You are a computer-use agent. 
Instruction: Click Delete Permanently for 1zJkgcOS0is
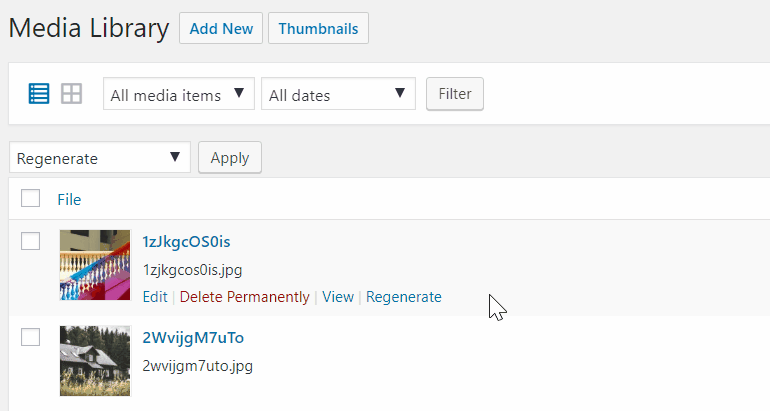click(x=245, y=297)
